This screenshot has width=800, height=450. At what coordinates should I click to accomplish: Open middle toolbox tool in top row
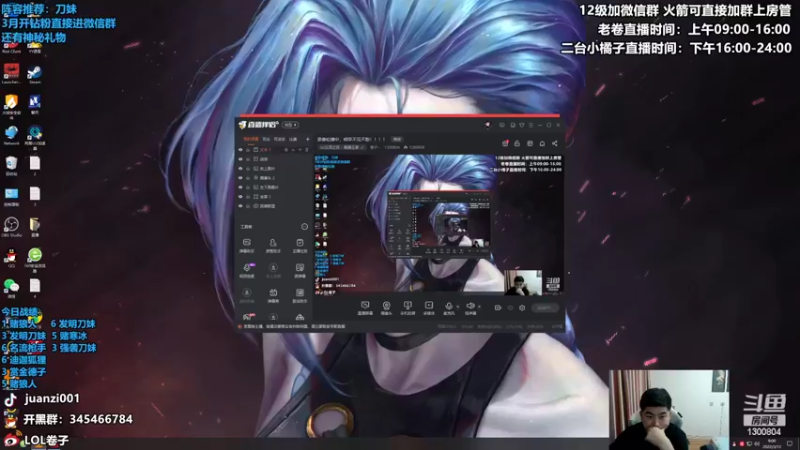(273, 245)
